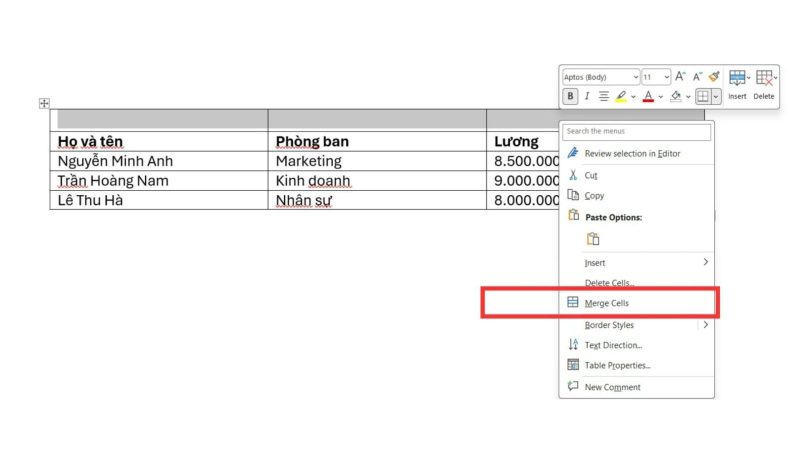Choose Text Direction from the context menu
This screenshot has width=800, height=450.
[637, 345]
